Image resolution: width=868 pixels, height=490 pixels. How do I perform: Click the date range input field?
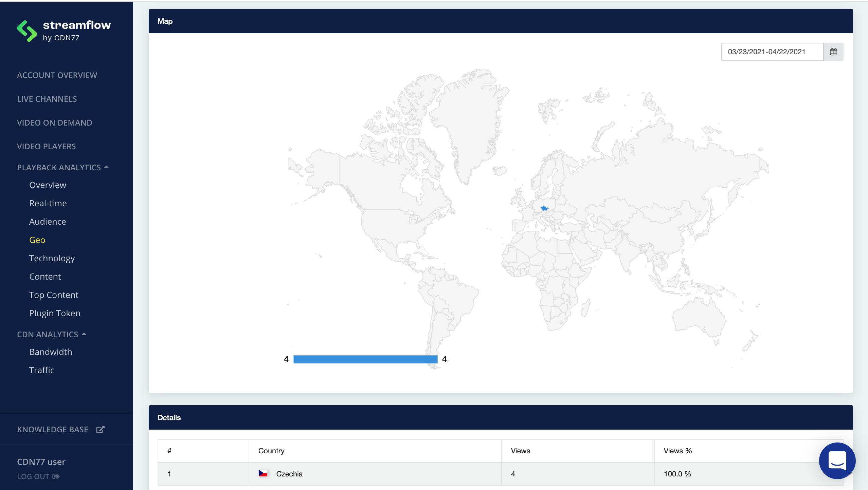(x=772, y=52)
